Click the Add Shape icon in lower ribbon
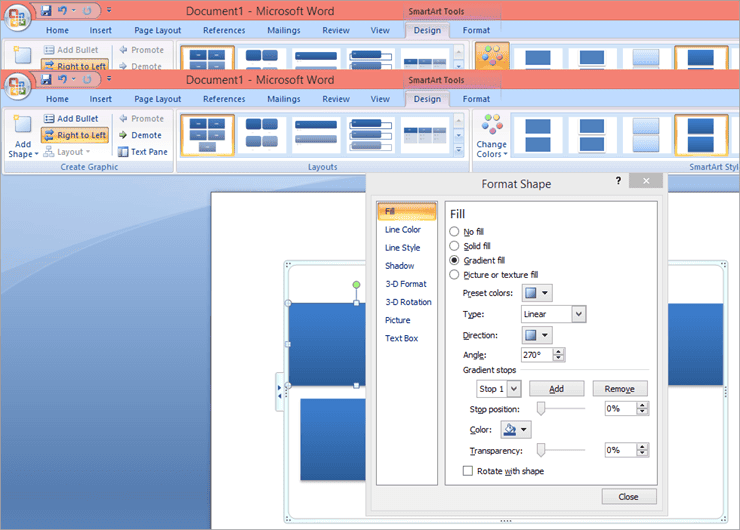The image size is (740, 530). [22, 125]
